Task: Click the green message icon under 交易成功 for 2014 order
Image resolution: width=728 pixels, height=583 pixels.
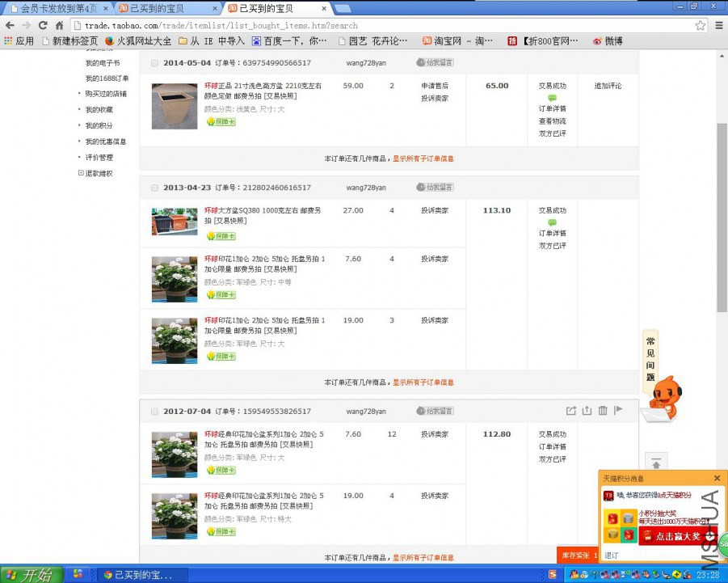Action: pyautogui.click(x=553, y=97)
